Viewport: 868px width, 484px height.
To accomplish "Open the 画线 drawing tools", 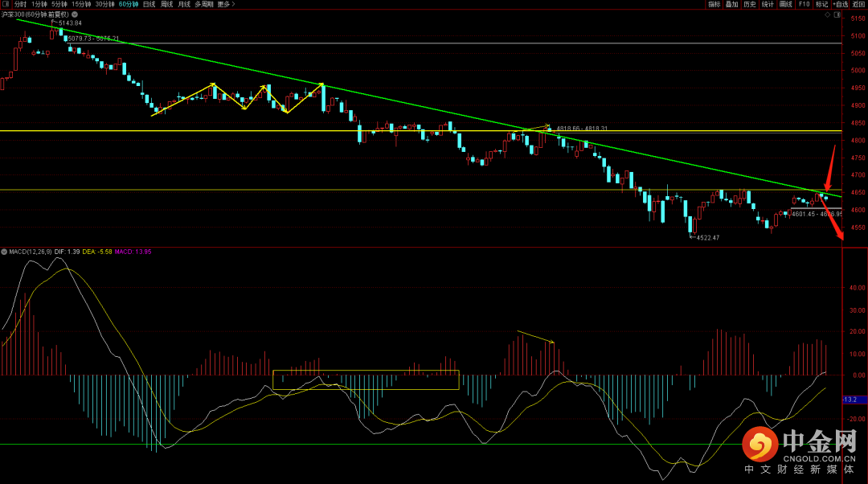I will [x=785, y=4].
